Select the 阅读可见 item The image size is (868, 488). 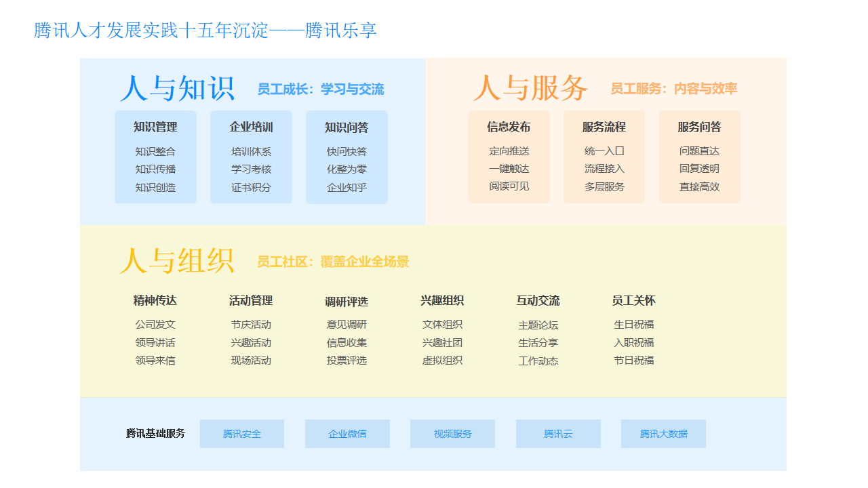pyautogui.click(x=509, y=186)
